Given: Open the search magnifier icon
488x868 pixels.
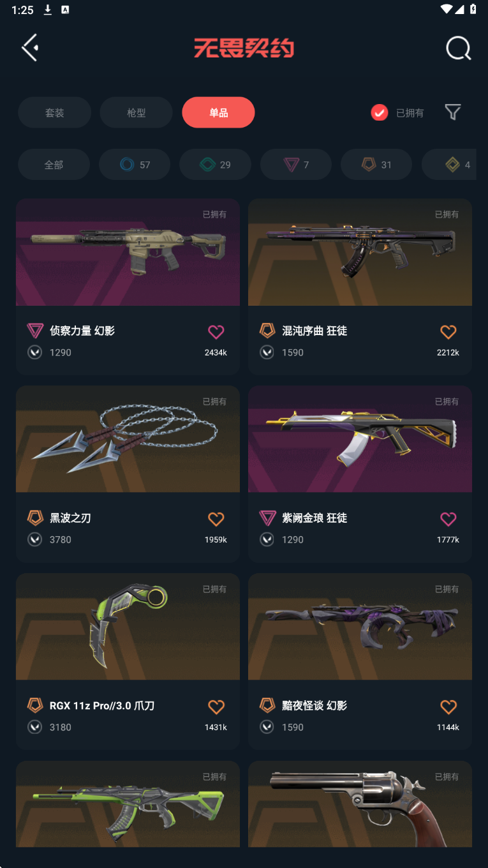Looking at the screenshot, I should [458, 48].
